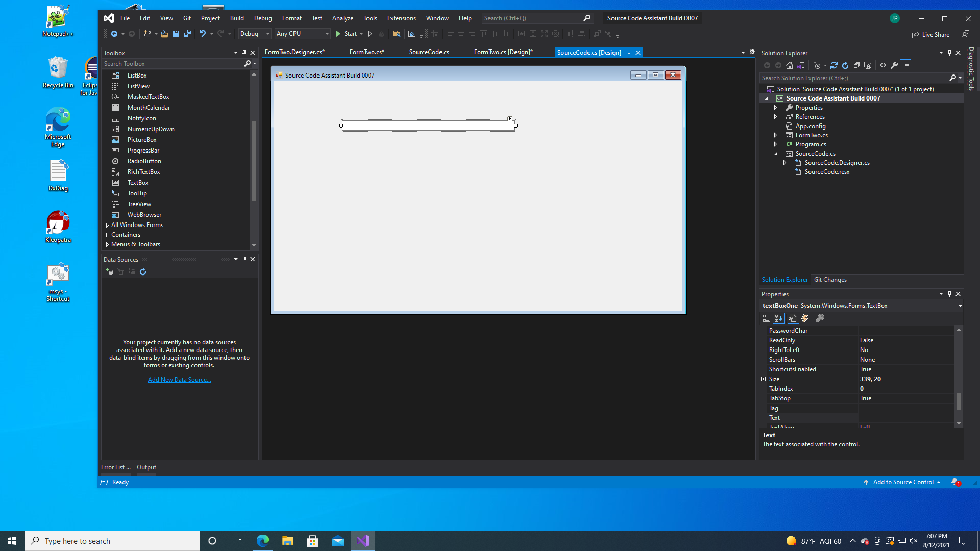Click Add to Source Control in status bar
The image size is (980, 551).
902,482
